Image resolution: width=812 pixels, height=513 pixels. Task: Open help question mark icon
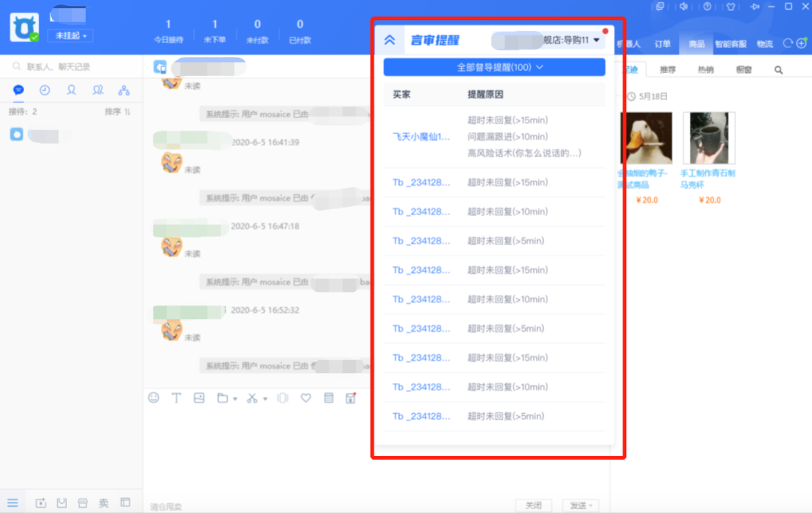coord(707,7)
